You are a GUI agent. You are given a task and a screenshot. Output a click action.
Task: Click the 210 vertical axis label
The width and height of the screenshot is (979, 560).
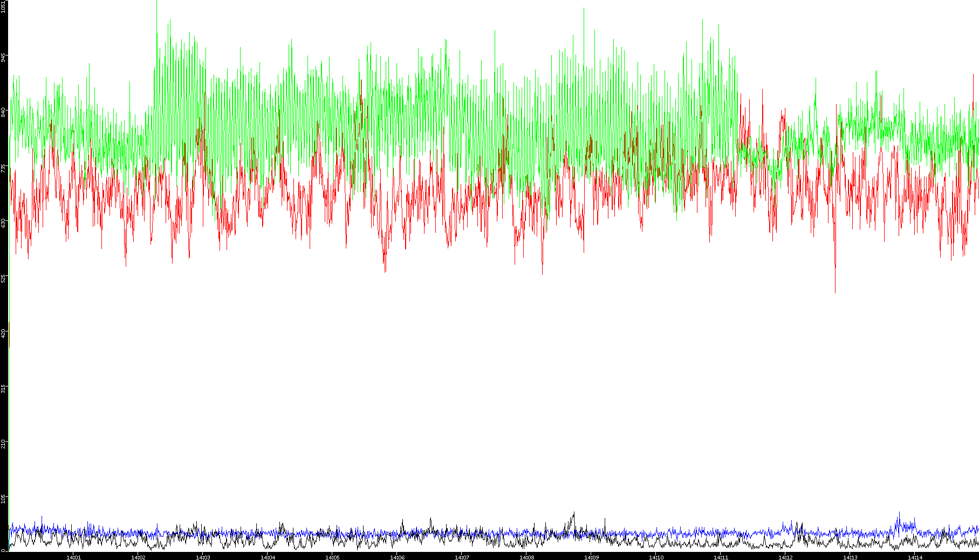(4, 444)
